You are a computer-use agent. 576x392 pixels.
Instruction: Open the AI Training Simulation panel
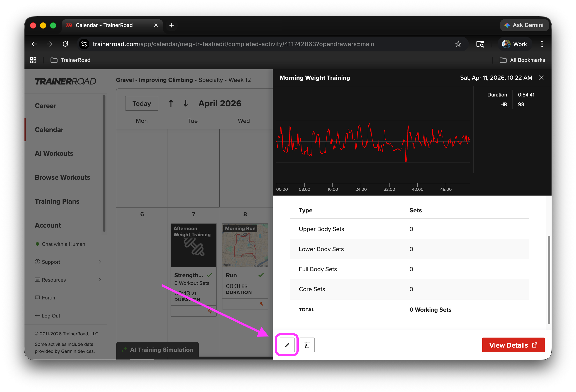point(158,350)
